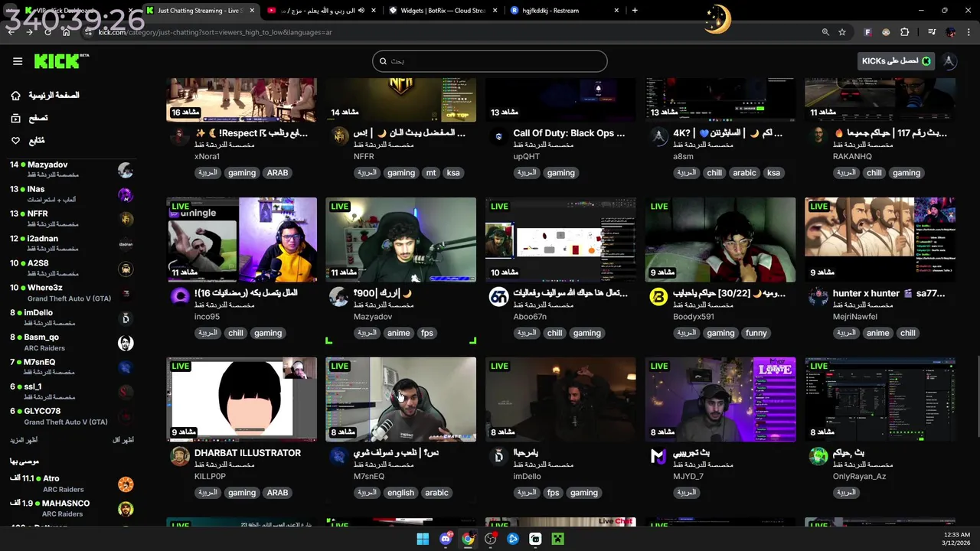Click the Kick search input field
Image resolution: width=980 pixels, height=551 pixels.
tap(490, 61)
